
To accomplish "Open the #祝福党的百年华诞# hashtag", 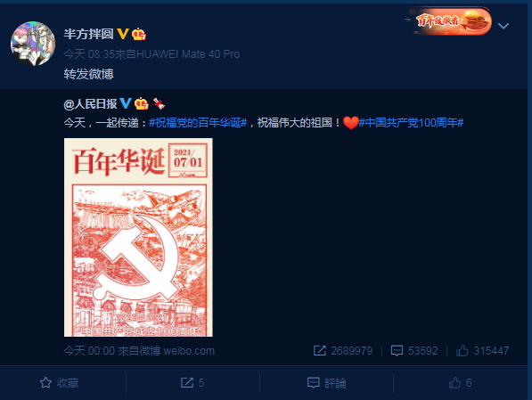I will coord(198,122).
